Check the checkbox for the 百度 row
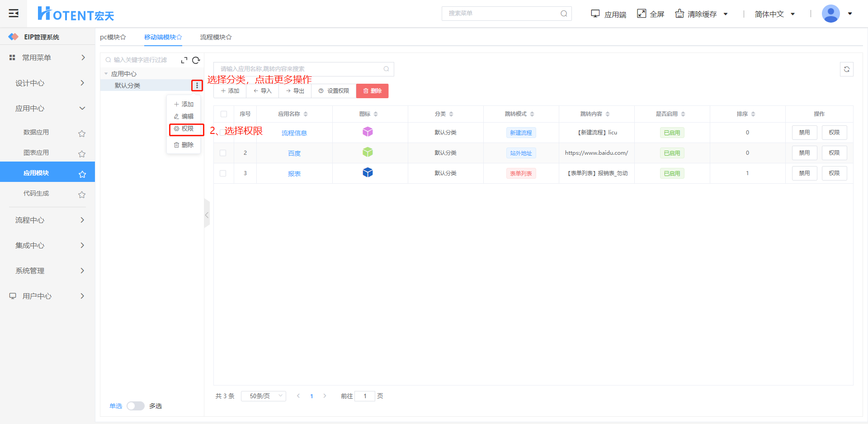The width and height of the screenshot is (868, 424). [x=223, y=153]
